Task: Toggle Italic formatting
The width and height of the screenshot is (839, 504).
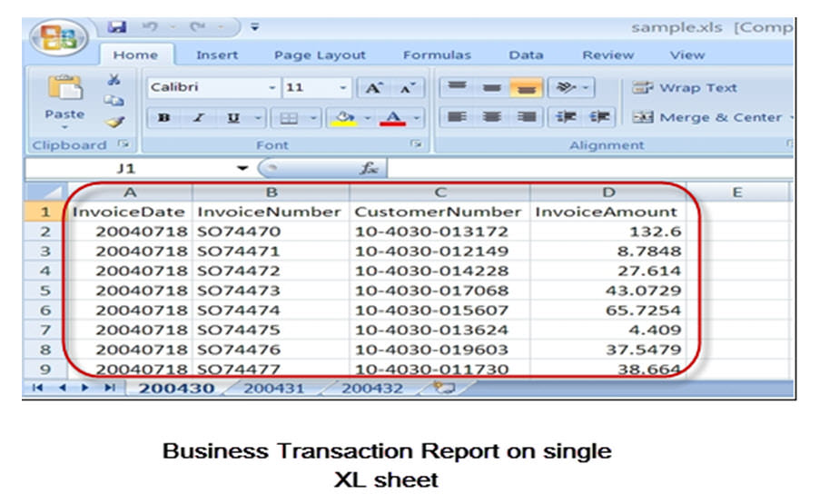Action: [198, 118]
